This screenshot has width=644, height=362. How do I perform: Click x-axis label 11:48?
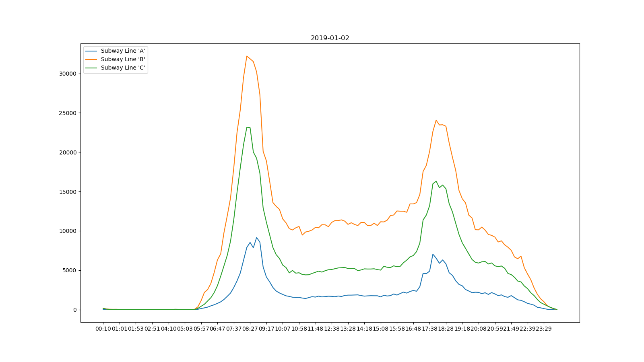click(316, 329)
